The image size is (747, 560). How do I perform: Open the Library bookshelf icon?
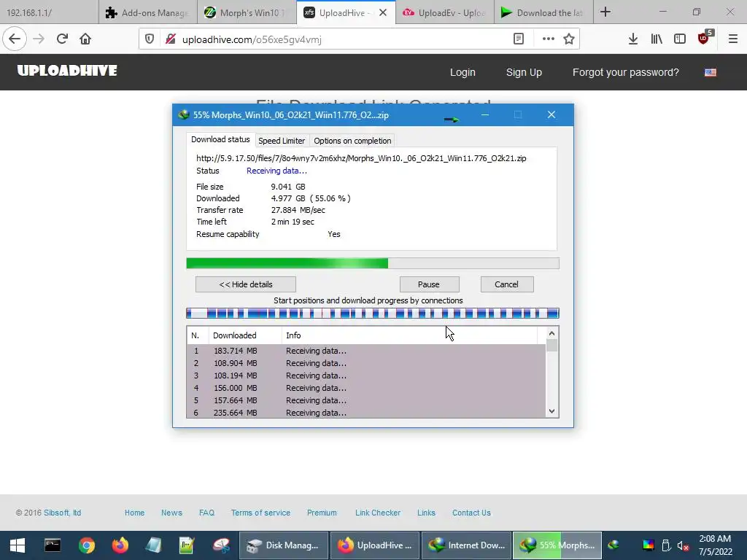[x=657, y=39]
